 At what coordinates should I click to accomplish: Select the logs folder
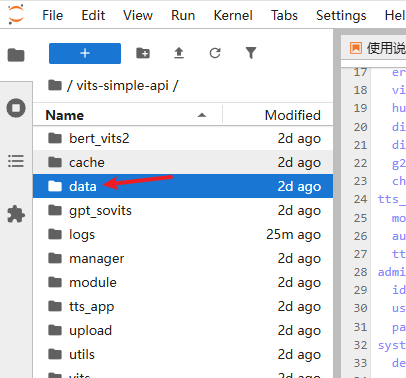tap(183, 234)
